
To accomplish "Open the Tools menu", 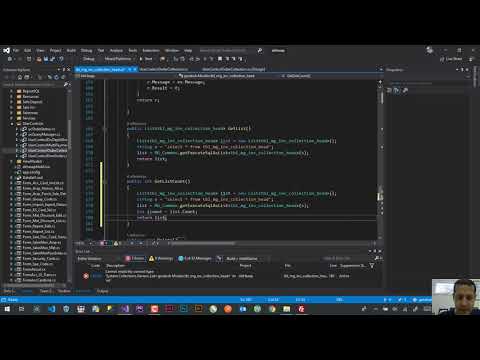I will point(133,51).
